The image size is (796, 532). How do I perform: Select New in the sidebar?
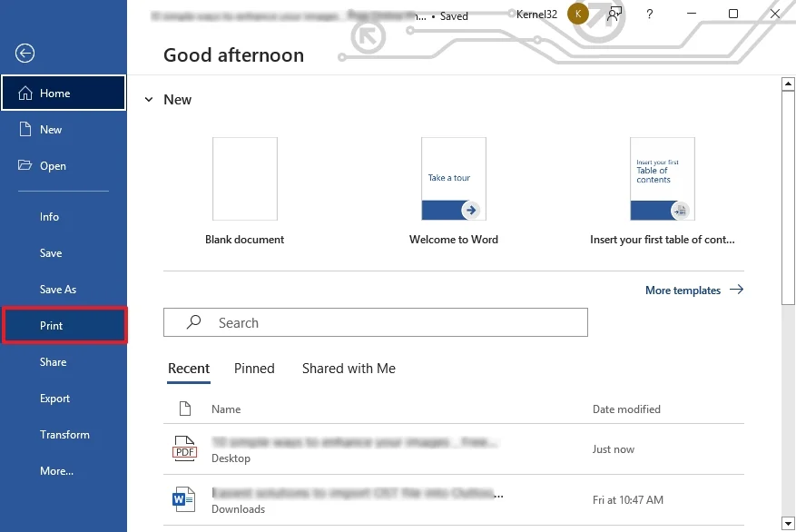tap(64, 130)
